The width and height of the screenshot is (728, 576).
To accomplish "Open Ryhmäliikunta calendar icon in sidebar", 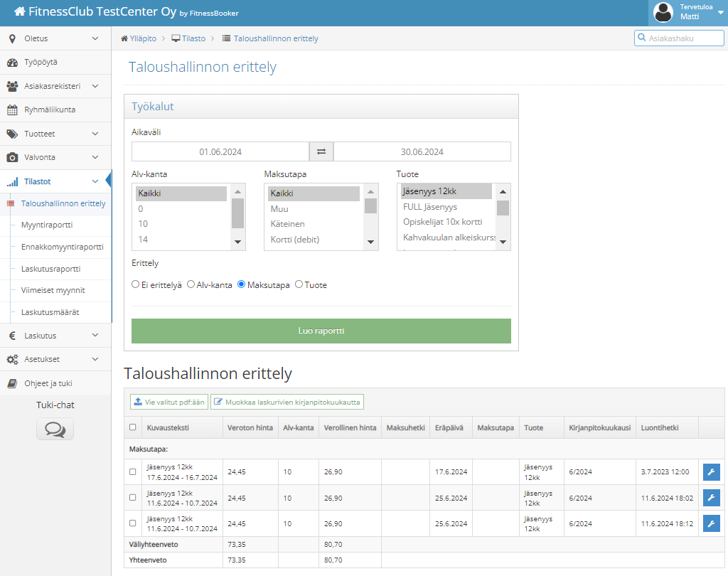I will tap(13, 110).
